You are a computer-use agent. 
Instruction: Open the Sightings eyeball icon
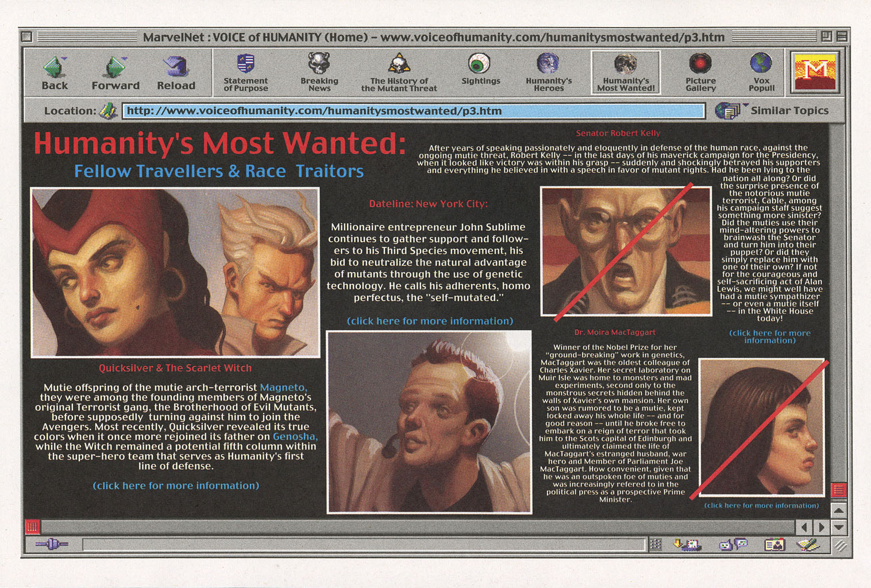tap(479, 64)
